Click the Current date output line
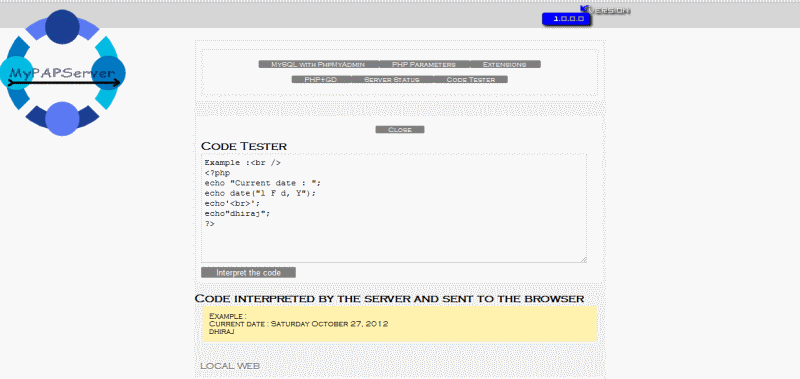The image size is (800, 379). click(x=299, y=324)
